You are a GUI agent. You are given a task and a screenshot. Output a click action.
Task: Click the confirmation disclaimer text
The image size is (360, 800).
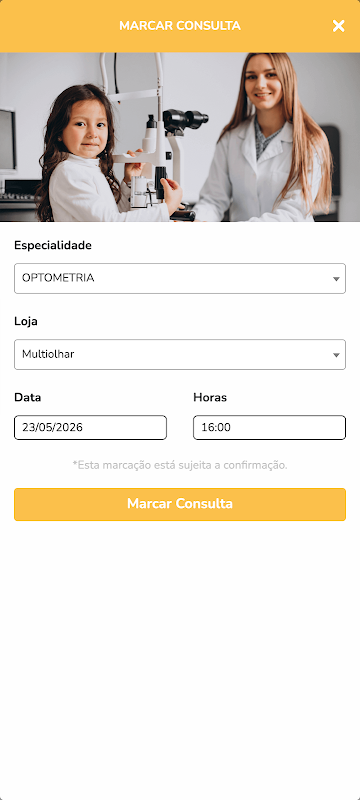pos(180,465)
